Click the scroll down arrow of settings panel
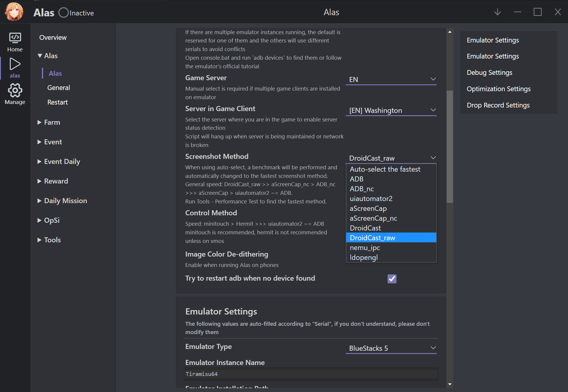The image size is (568, 392). point(450,384)
